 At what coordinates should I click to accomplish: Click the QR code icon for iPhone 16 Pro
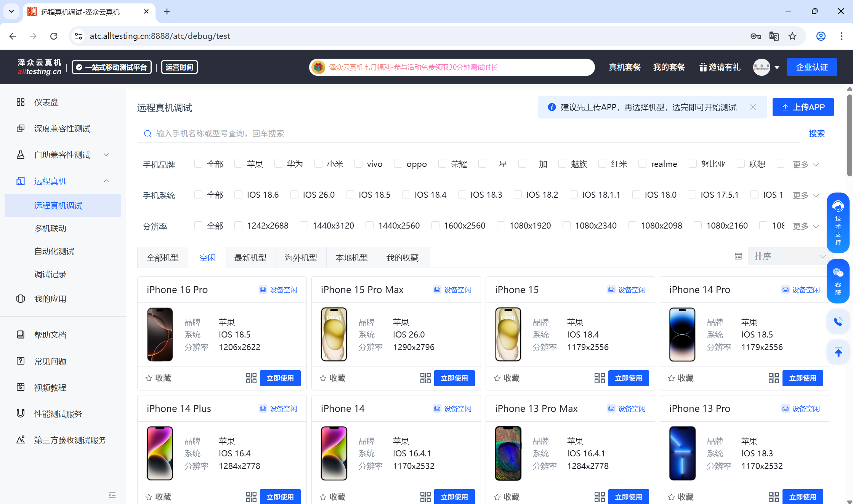point(251,378)
